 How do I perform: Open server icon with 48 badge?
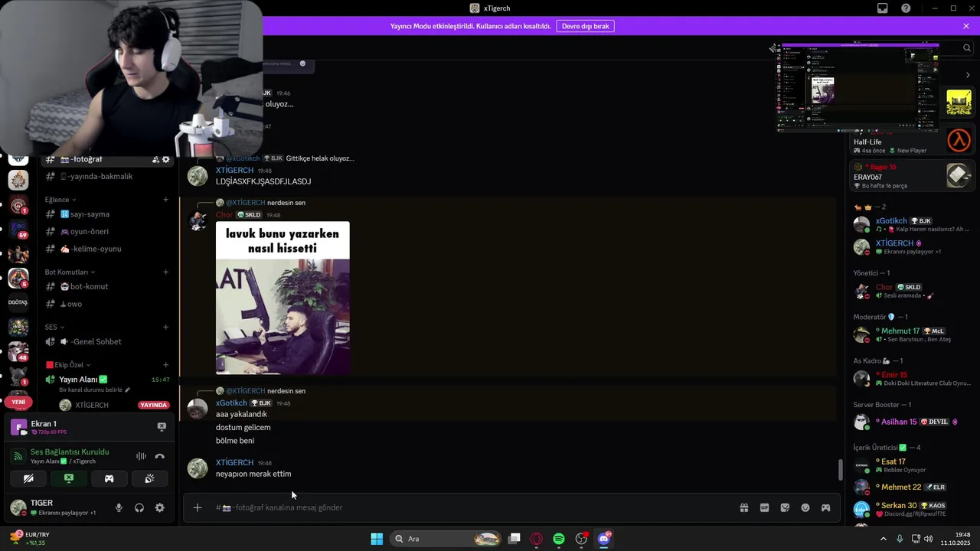18,351
